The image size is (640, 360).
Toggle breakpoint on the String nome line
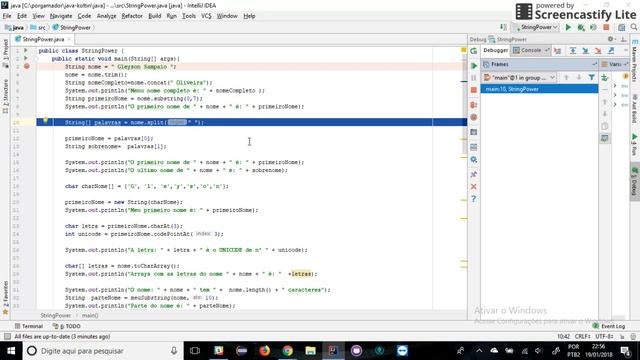(x=27, y=67)
